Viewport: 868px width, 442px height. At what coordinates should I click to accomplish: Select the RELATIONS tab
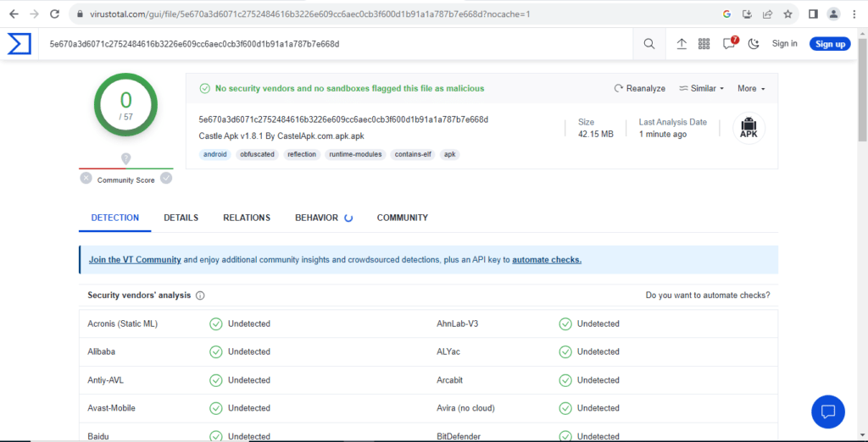point(247,218)
